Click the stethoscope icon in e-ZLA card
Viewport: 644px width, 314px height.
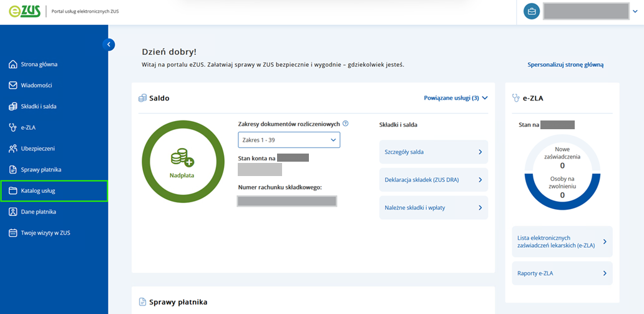pyautogui.click(x=515, y=97)
